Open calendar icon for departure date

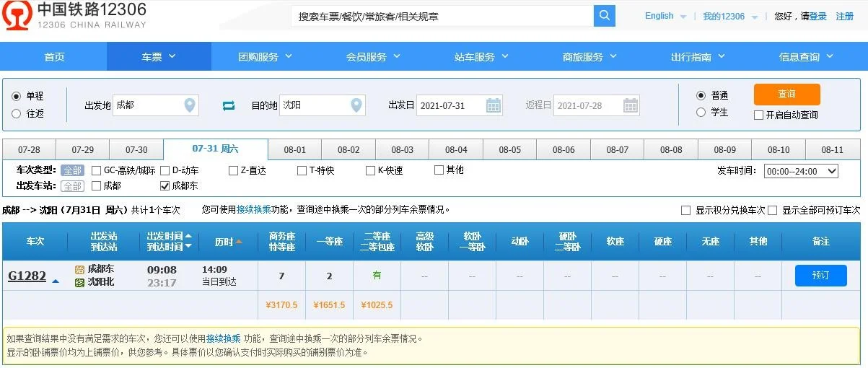[494, 105]
